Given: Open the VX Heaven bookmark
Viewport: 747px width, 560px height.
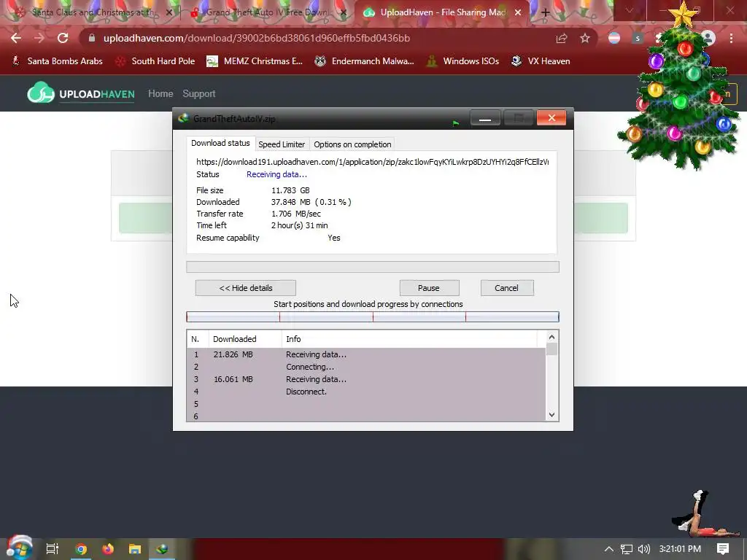Looking at the screenshot, I should [541, 61].
